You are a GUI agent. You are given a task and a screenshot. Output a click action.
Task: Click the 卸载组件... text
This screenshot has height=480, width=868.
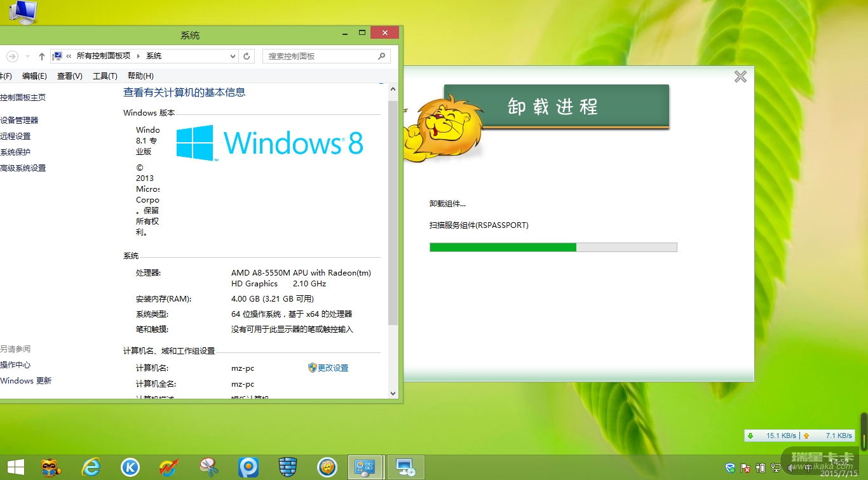pyautogui.click(x=448, y=204)
